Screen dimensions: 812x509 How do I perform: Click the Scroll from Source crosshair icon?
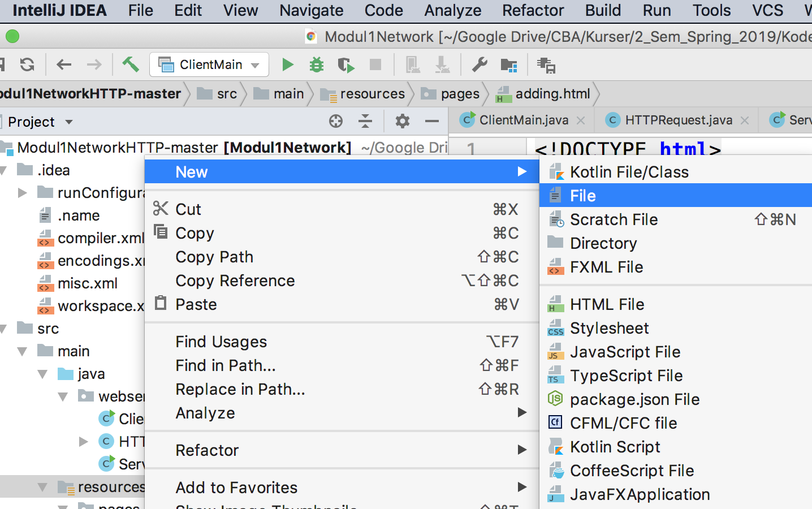(336, 121)
